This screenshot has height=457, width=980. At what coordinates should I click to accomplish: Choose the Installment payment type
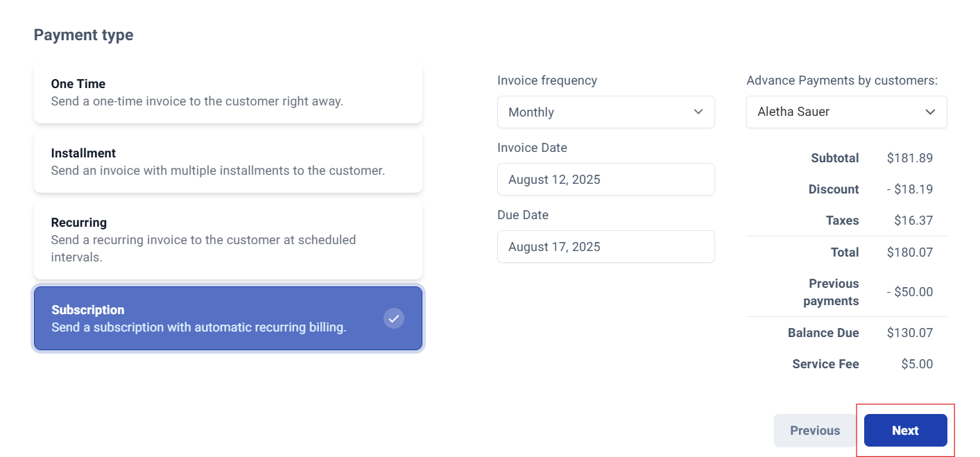pos(228,162)
